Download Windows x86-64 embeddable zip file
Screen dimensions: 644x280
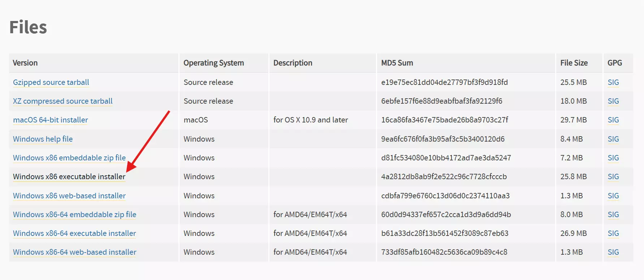pyautogui.click(x=74, y=215)
